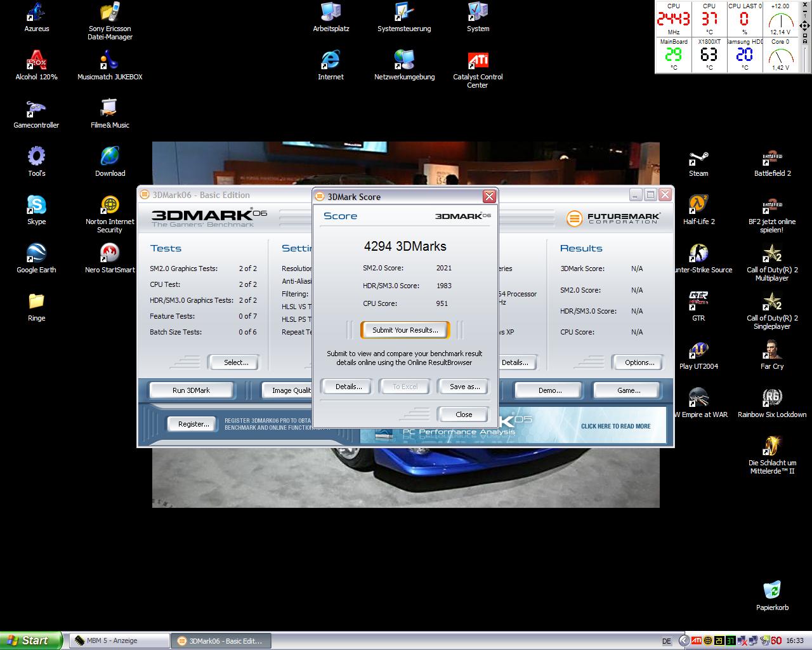The image size is (812, 650).
Task: Click Select button under Tests
Action: pos(235,362)
